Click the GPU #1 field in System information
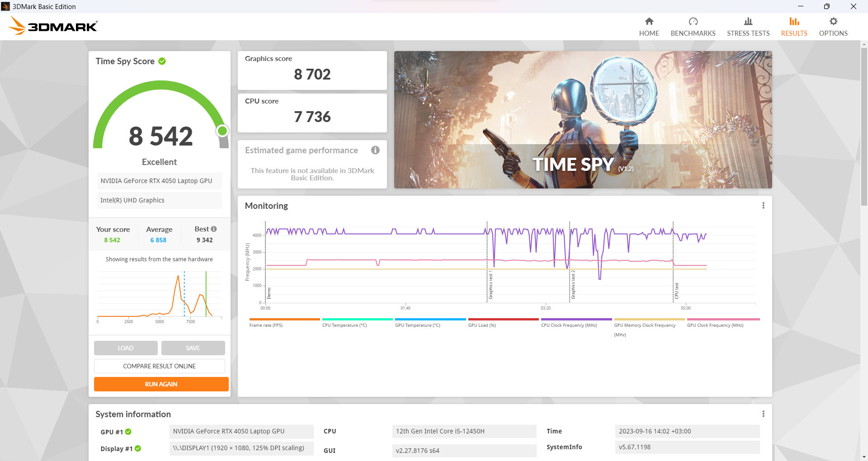 [241, 431]
